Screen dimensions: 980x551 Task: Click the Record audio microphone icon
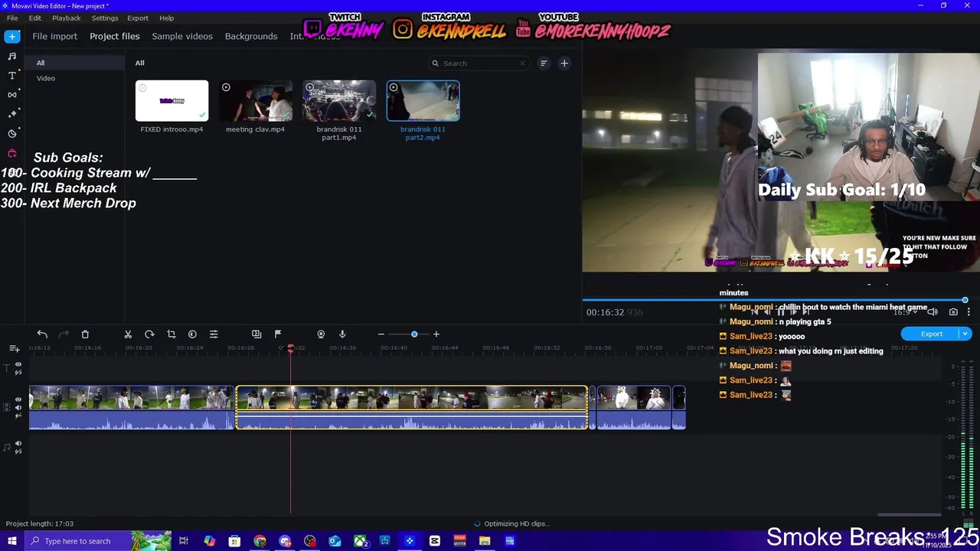pyautogui.click(x=342, y=334)
